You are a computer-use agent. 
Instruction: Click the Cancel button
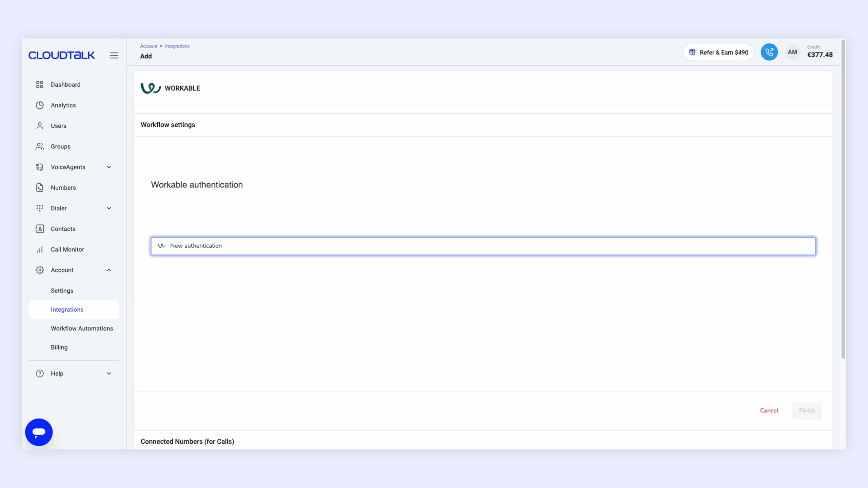click(x=769, y=410)
